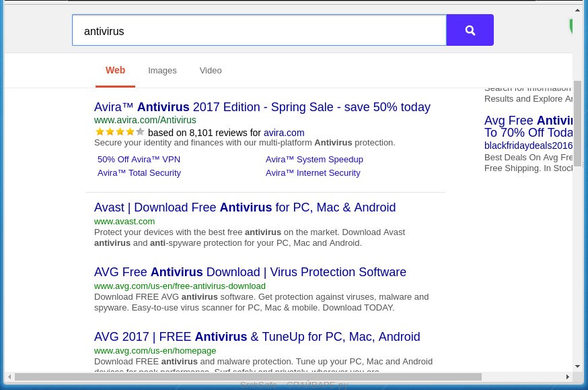This screenshot has width=588, height=390.
Task: Open the Avast Download Free Antivirus result
Action: coord(245,207)
